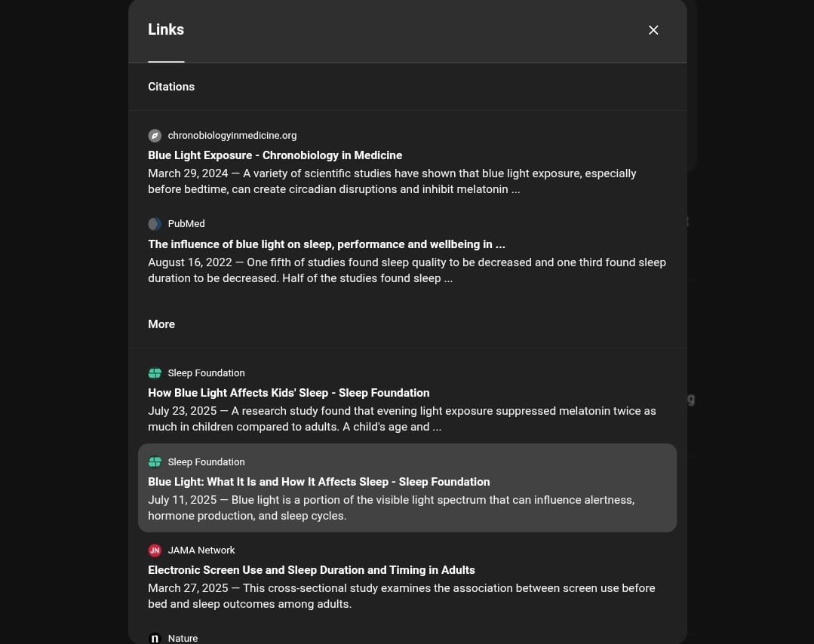Click the Nature logo icon

(155, 638)
